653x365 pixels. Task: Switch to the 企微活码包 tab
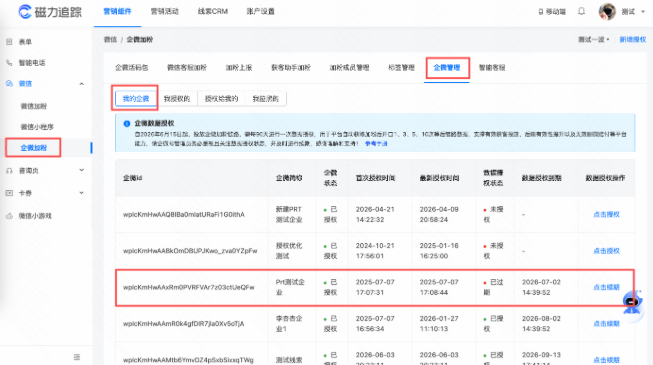(x=132, y=68)
